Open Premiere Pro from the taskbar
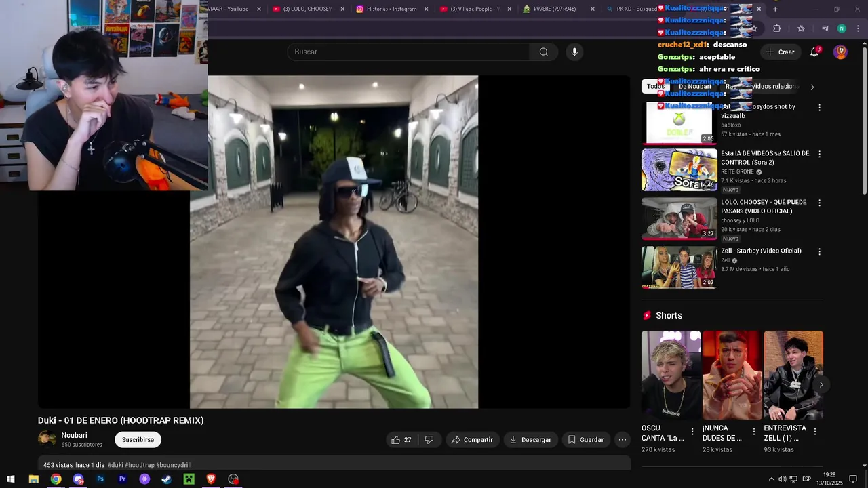Image resolution: width=868 pixels, height=488 pixels. click(123, 479)
